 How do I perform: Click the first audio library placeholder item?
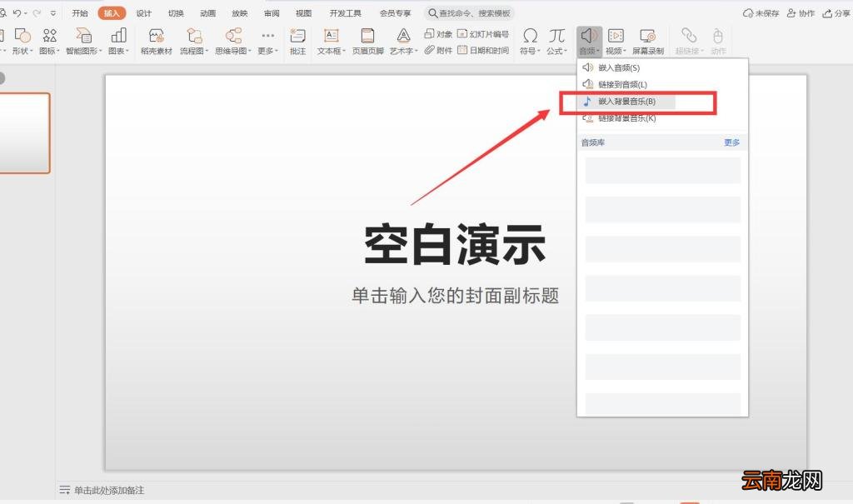[662, 170]
